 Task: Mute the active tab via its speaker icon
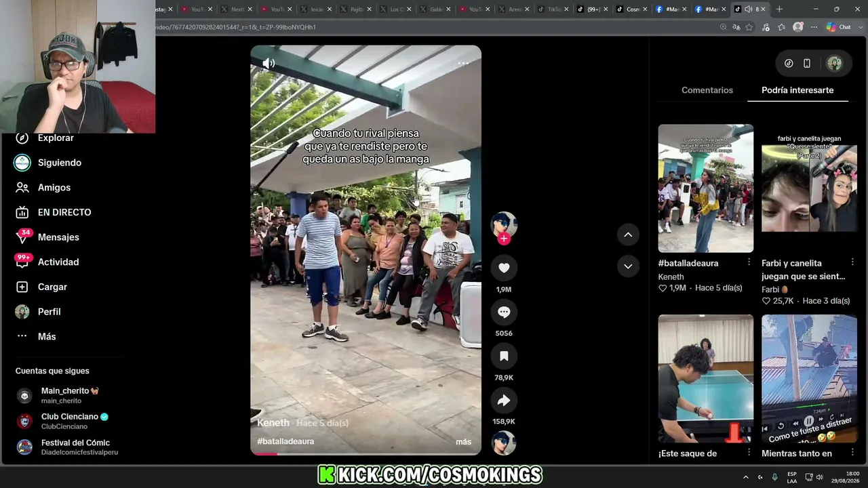(x=748, y=9)
